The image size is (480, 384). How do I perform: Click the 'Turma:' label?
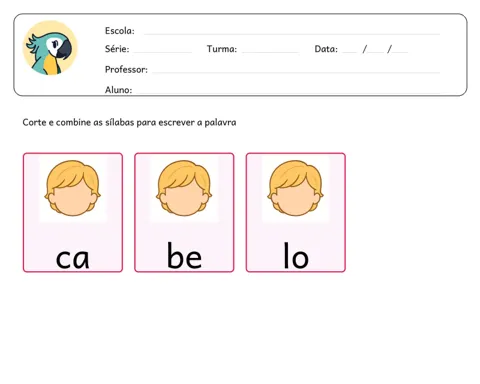(x=222, y=49)
